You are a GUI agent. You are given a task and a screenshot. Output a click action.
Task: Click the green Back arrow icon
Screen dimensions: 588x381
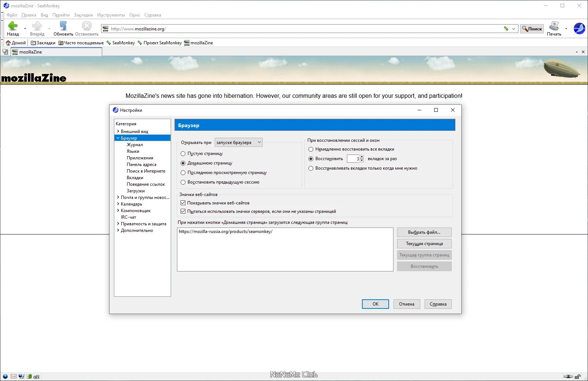tap(13, 26)
